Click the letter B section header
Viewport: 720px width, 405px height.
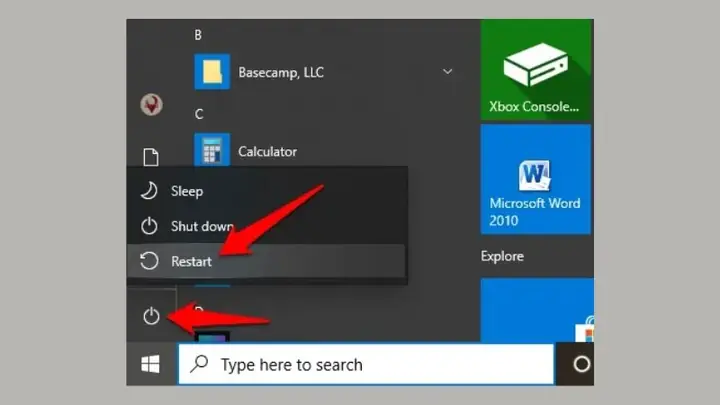point(198,35)
